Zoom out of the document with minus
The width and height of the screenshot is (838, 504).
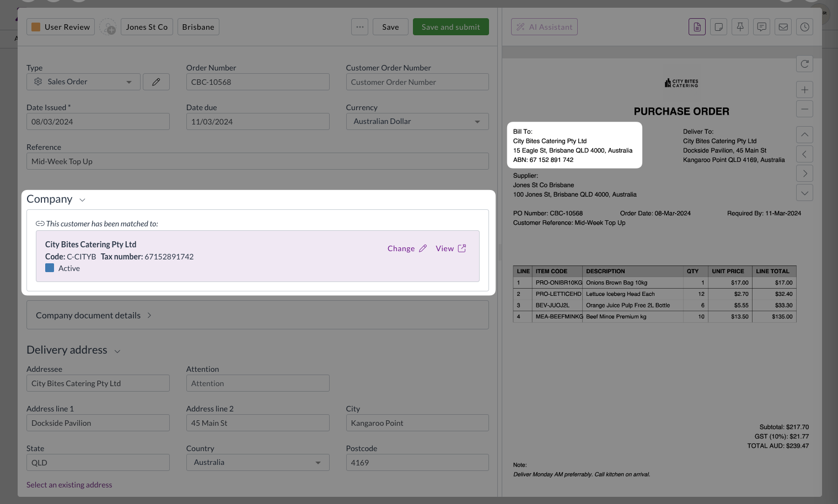tap(804, 109)
